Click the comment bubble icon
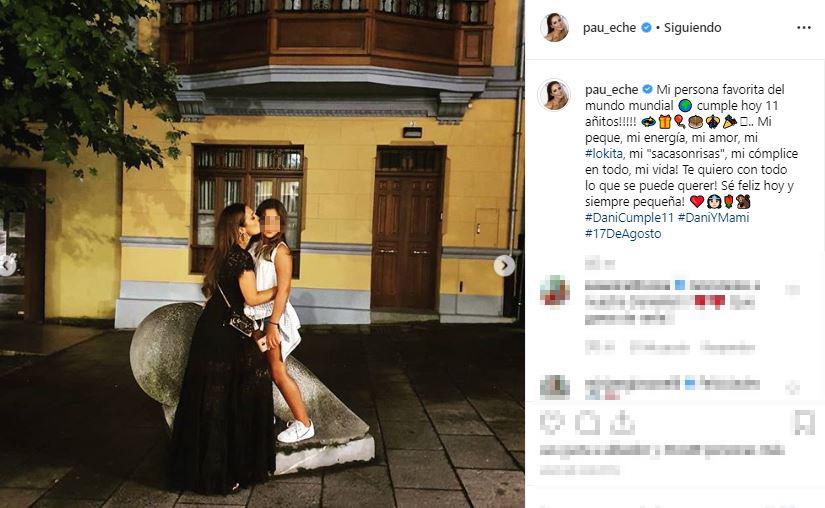 coord(587,422)
